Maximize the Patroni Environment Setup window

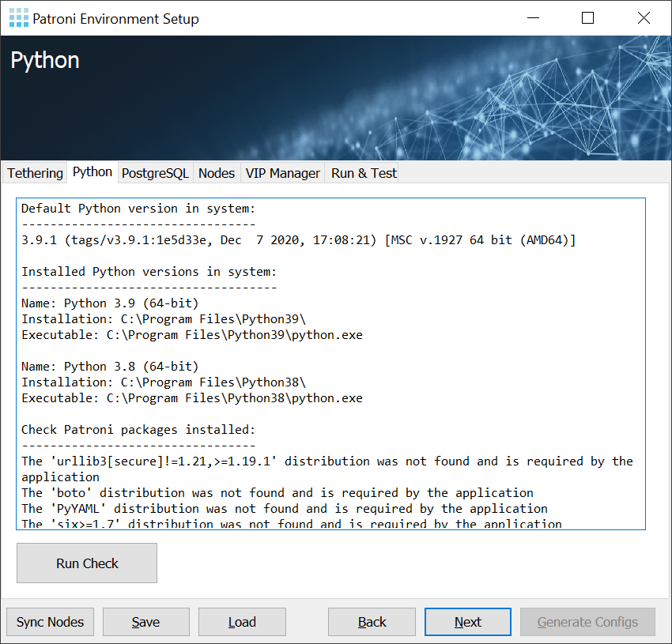[x=587, y=18]
